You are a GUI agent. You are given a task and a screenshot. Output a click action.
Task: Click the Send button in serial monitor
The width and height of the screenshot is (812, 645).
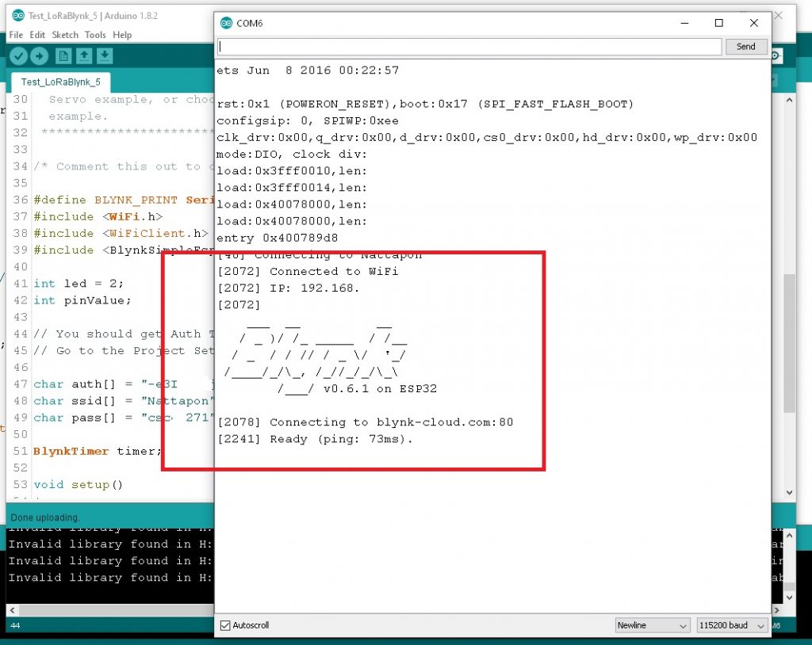[745, 47]
